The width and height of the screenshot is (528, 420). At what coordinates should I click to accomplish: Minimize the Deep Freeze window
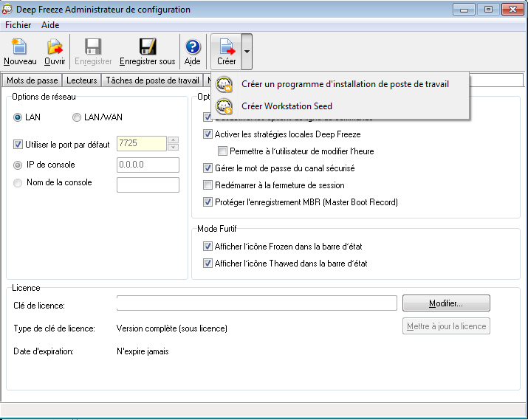click(x=464, y=10)
